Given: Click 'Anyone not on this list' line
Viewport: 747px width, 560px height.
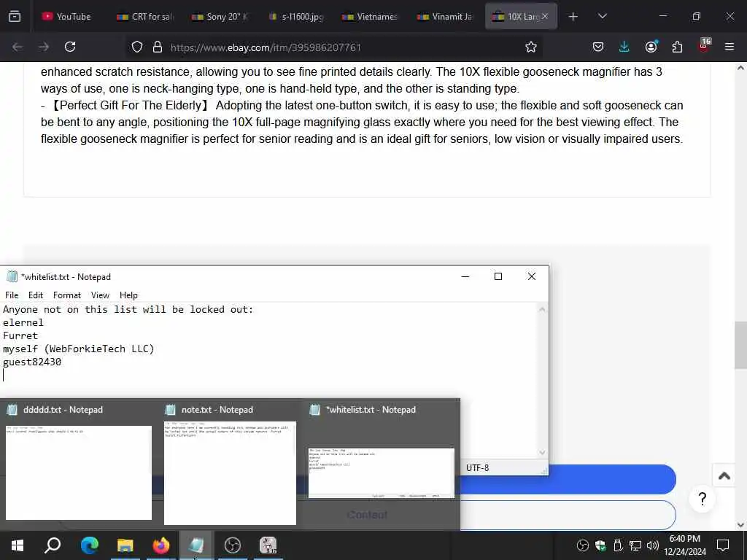Looking at the screenshot, I should (128, 309).
